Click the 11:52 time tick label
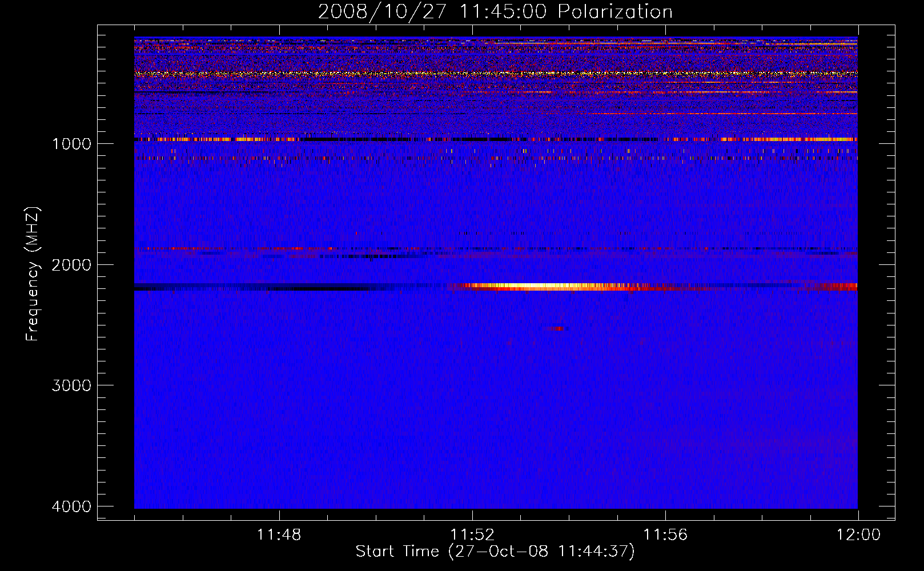The width and height of the screenshot is (924, 571). pyautogui.click(x=472, y=535)
